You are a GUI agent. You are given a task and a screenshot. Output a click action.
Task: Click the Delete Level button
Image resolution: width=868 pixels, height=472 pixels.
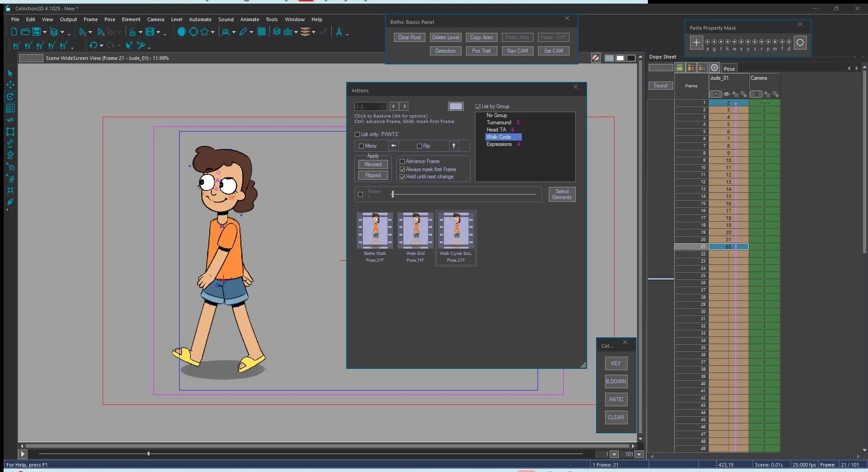[x=445, y=37]
